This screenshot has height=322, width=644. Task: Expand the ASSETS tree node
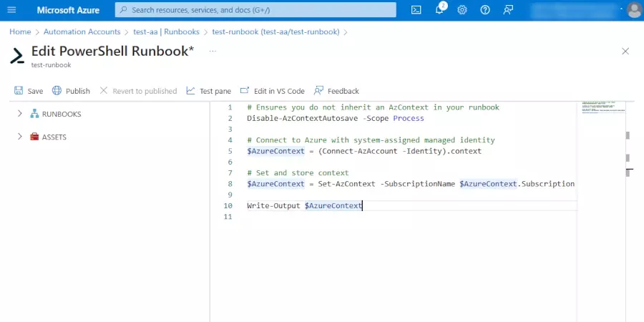coord(19,137)
